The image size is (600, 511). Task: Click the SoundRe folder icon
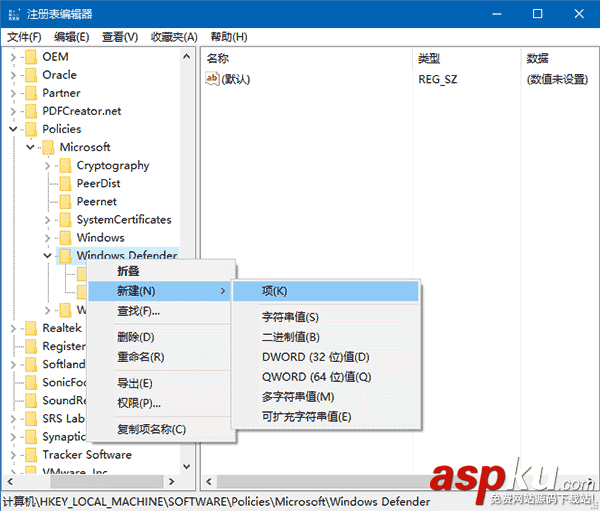pos(31,400)
